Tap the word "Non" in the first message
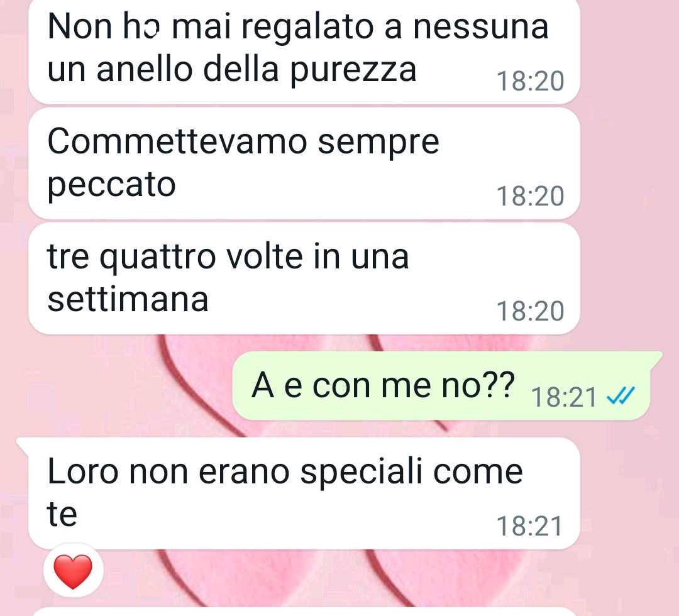 pyautogui.click(x=80, y=27)
